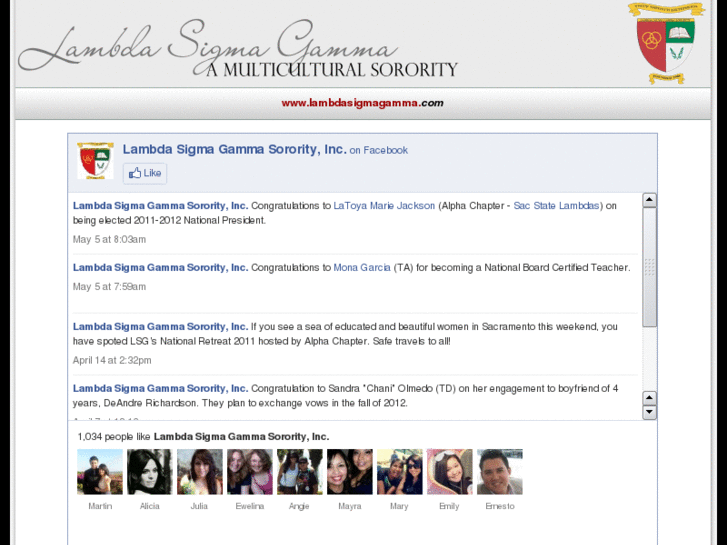Click the Lambda Sigma Gamma script logo
Viewport: 727px width, 545px height.
tap(208, 44)
